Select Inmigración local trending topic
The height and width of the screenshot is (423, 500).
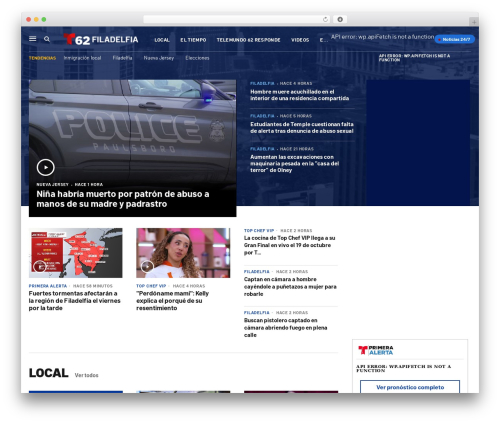[x=82, y=58]
